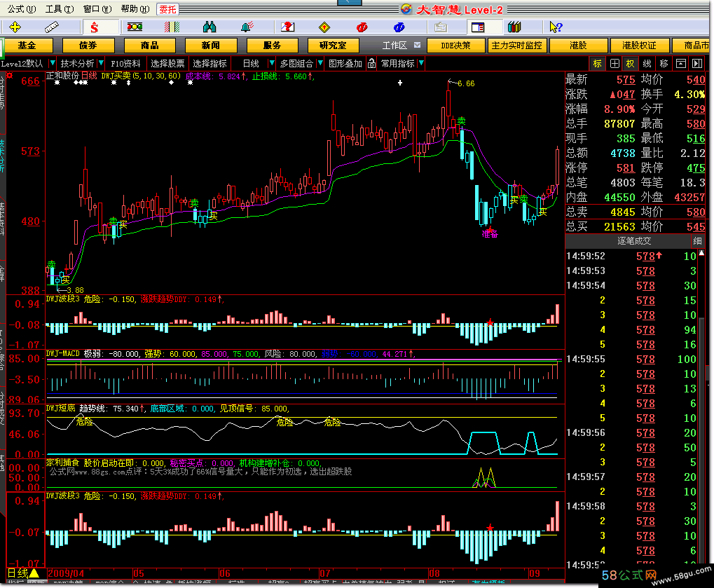The width and height of the screenshot is (714, 588).
Task: Open the 研究室 tab
Action: (x=334, y=46)
